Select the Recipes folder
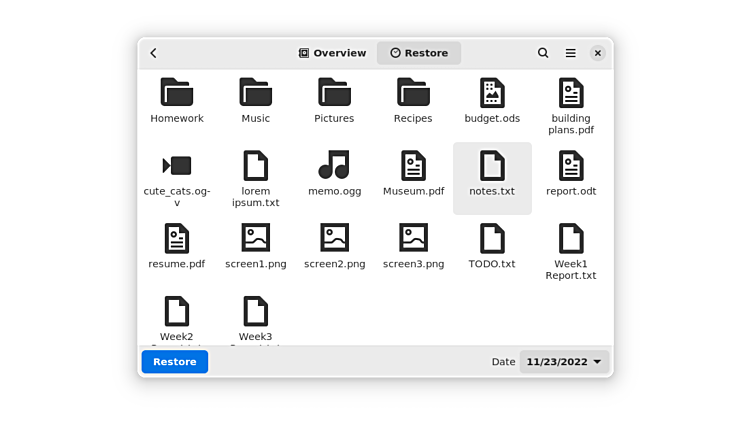 (x=413, y=93)
